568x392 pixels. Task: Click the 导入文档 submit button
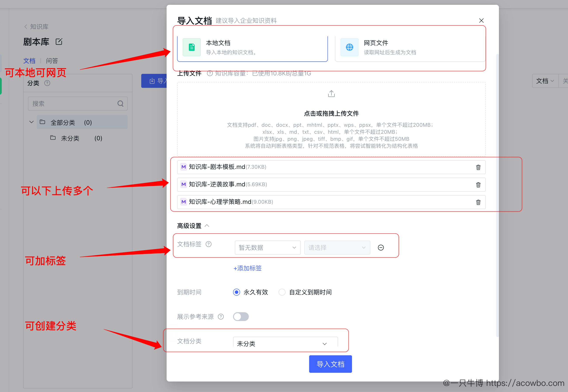click(x=330, y=364)
